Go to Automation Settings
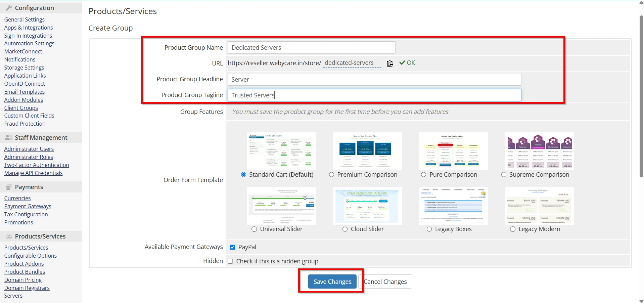This screenshot has height=303, width=644. (x=29, y=43)
